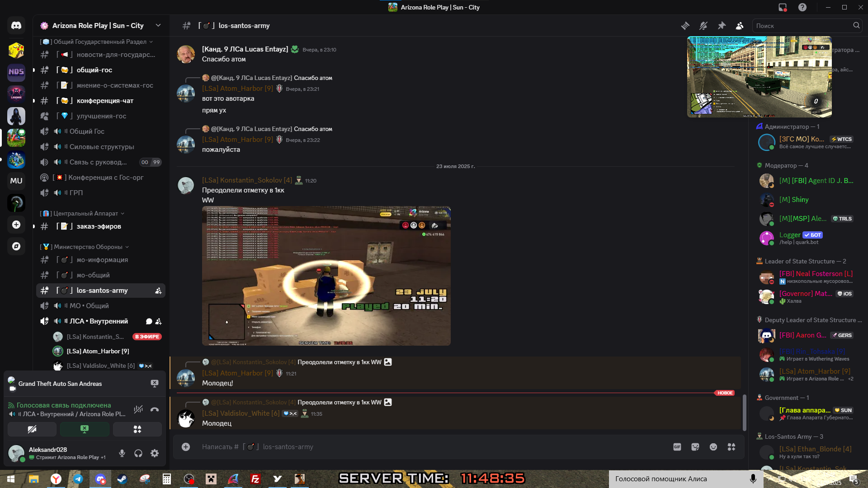Image resolution: width=868 pixels, height=488 pixels.
Task: Collapse Центральный Аппарат category
Action: pos(82,213)
